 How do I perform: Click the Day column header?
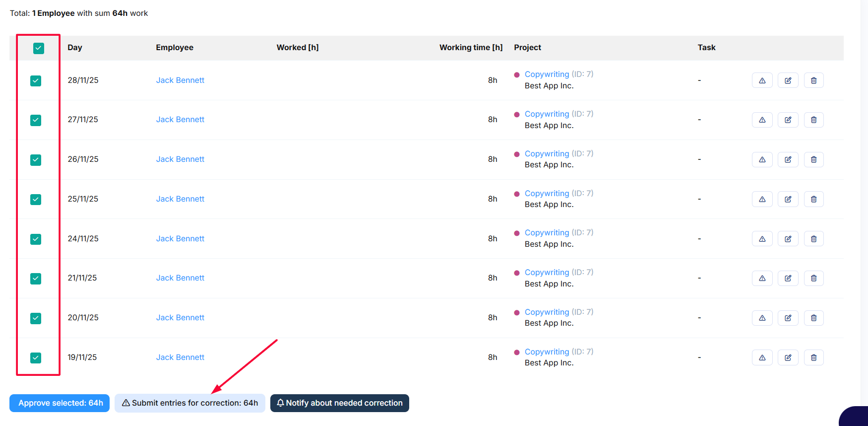click(75, 48)
